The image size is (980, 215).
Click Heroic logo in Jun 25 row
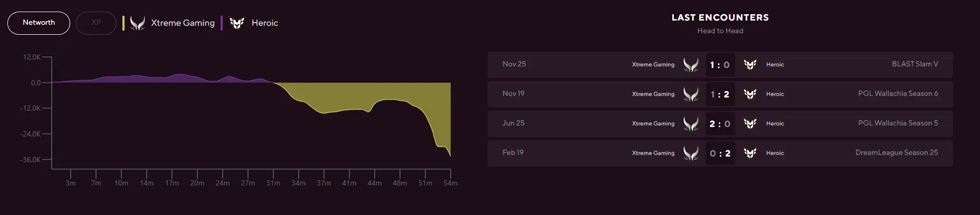click(x=750, y=124)
